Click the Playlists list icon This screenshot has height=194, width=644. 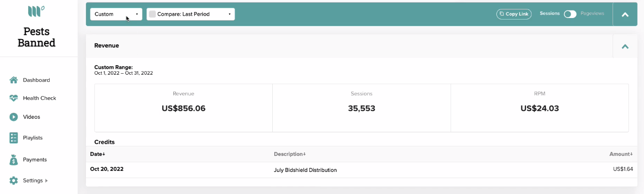pos(14,138)
